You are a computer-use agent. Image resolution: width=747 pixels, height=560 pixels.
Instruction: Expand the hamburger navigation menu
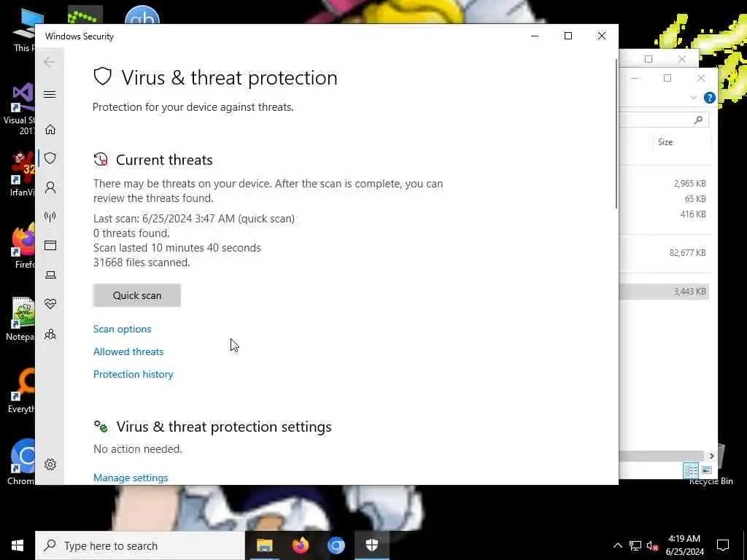click(50, 94)
